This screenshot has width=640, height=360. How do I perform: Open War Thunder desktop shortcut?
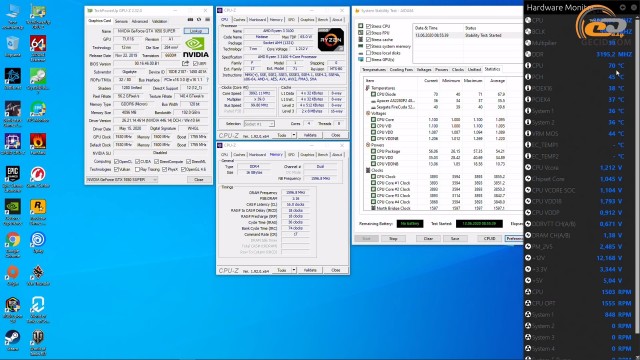38,275
